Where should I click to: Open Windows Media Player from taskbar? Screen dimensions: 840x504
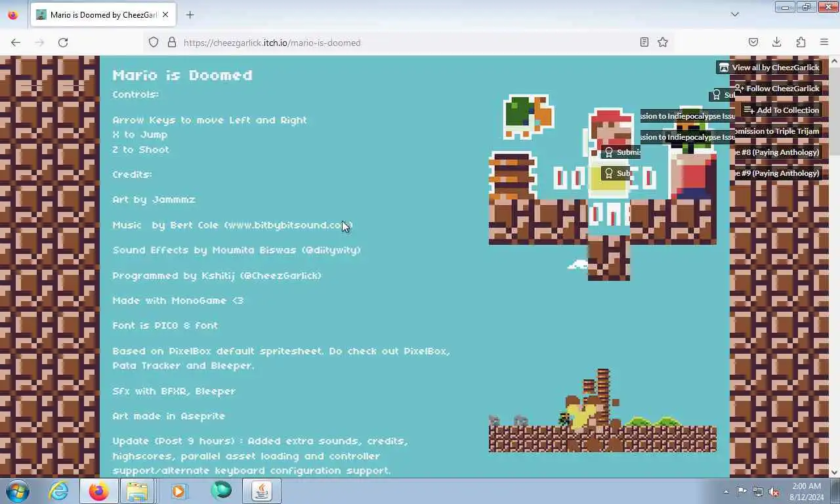(178, 491)
